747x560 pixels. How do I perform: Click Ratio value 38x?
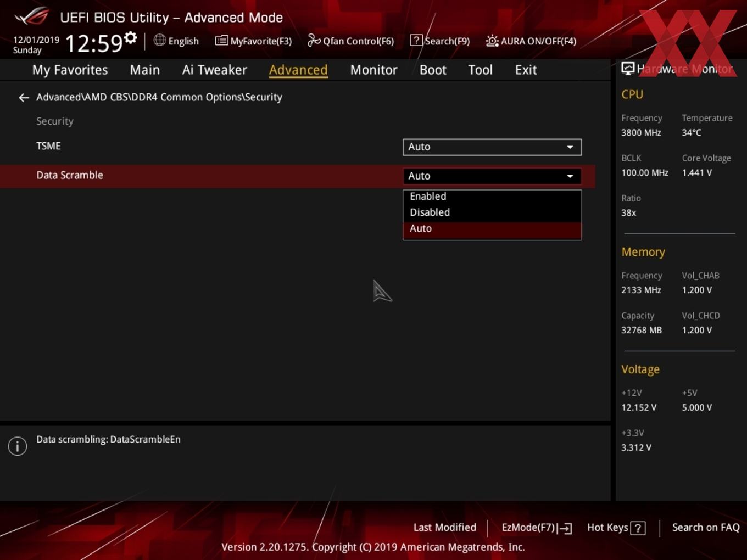[628, 213]
